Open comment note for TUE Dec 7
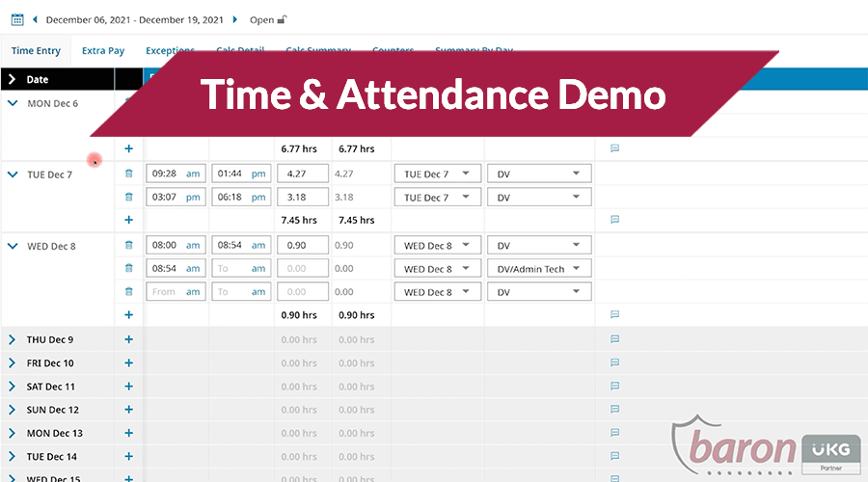Screen dimensions: 868x482 tap(614, 220)
